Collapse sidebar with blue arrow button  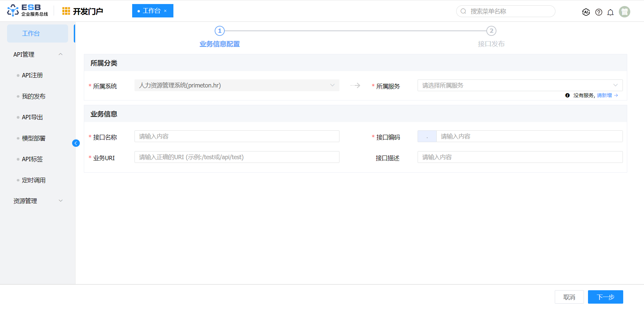pyautogui.click(x=76, y=143)
